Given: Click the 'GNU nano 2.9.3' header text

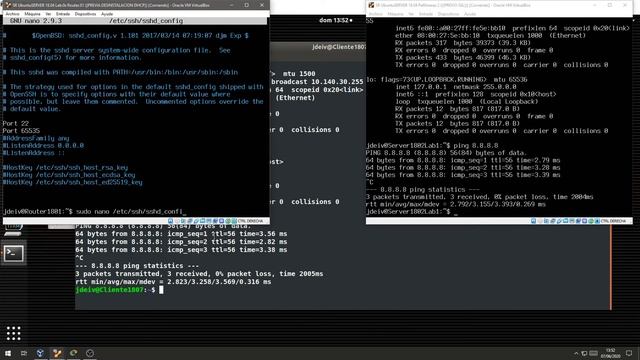Looking at the screenshot, I should click(36, 21).
